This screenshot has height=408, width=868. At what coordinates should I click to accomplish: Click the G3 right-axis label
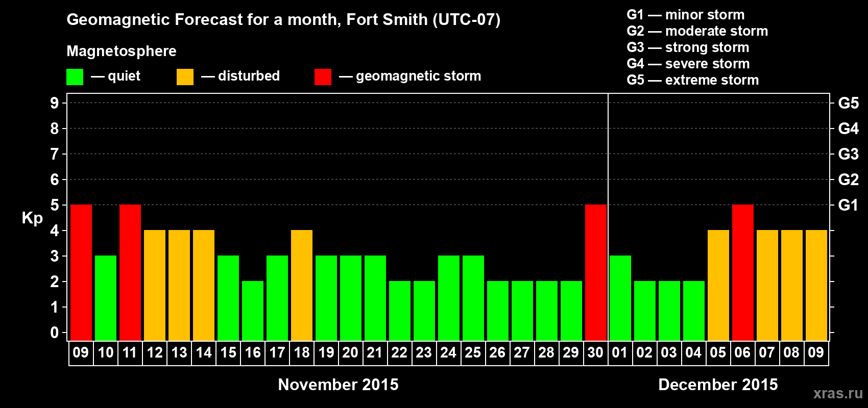click(848, 154)
